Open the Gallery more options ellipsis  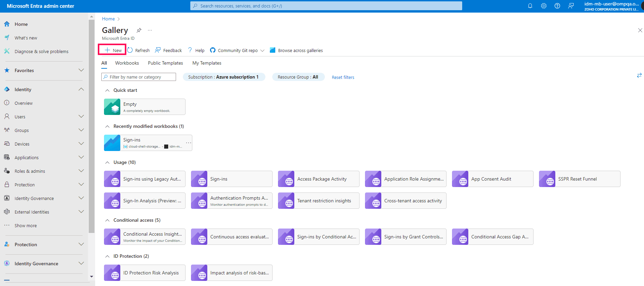click(150, 30)
